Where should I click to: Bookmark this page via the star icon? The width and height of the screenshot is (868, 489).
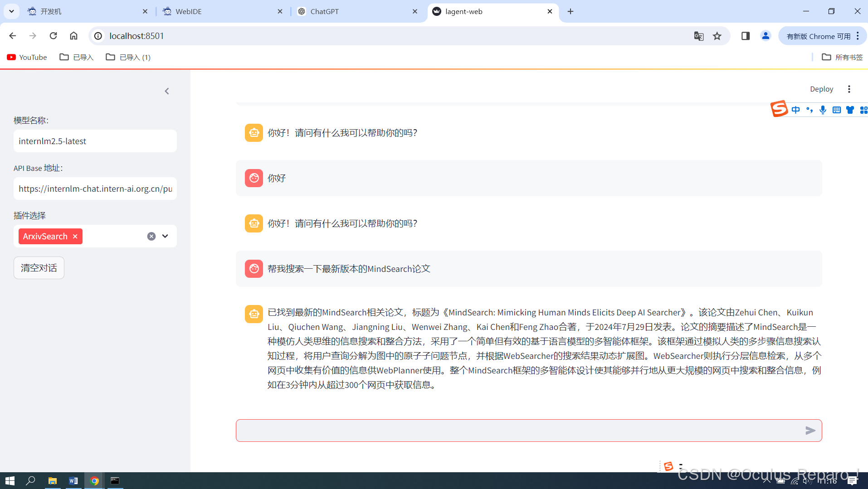click(x=717, y=36)
